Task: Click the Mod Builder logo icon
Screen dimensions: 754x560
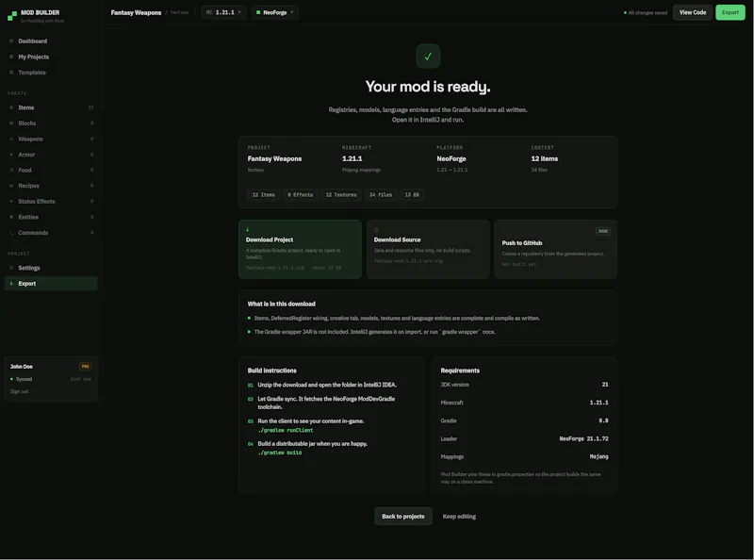Action: point(12,16)
